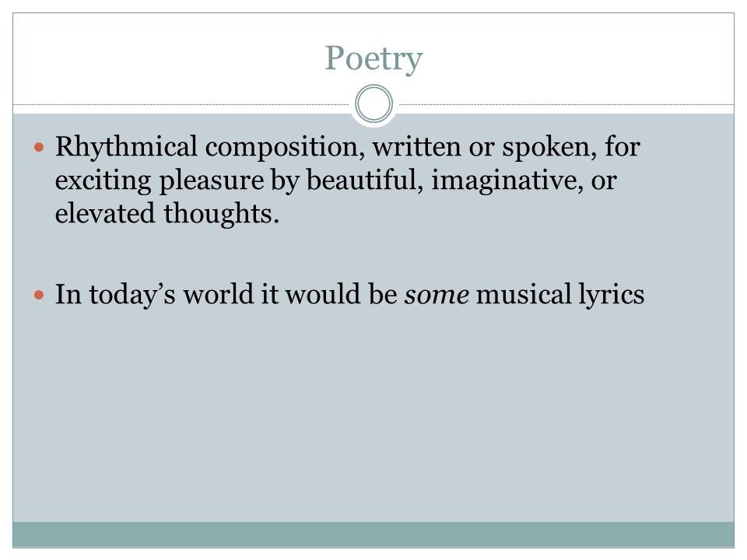The height and width of the screenshot is (560, 747).
Task: Click the italic word some
Action: [437, 294]
